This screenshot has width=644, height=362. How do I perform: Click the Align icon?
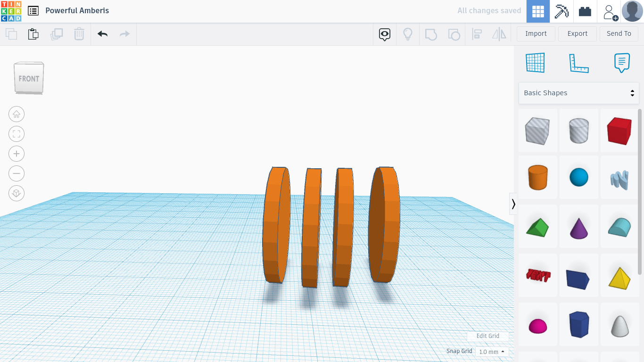click(477, 34)
